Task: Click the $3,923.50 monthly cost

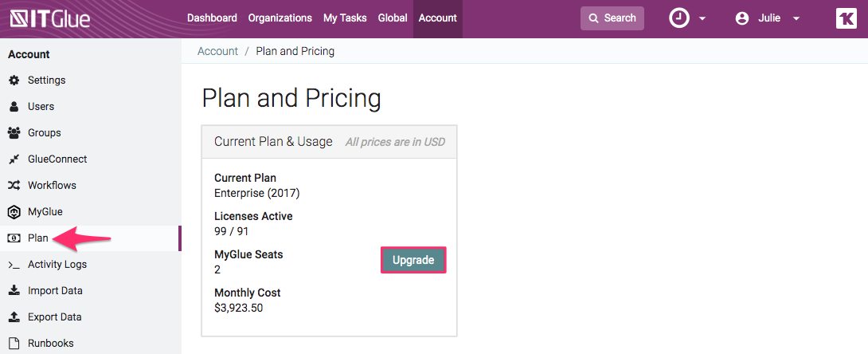Action: [x=239, y=308]
